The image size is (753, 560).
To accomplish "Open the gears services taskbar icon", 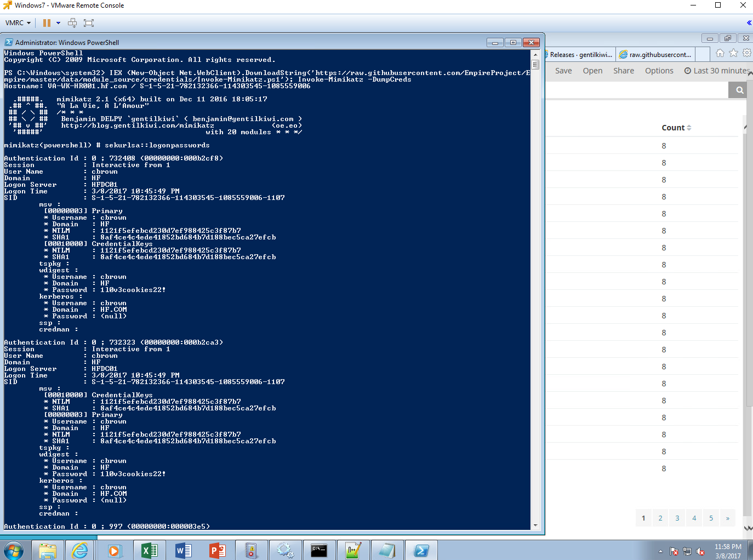I will pyautogui.click(x=285, y=551).
